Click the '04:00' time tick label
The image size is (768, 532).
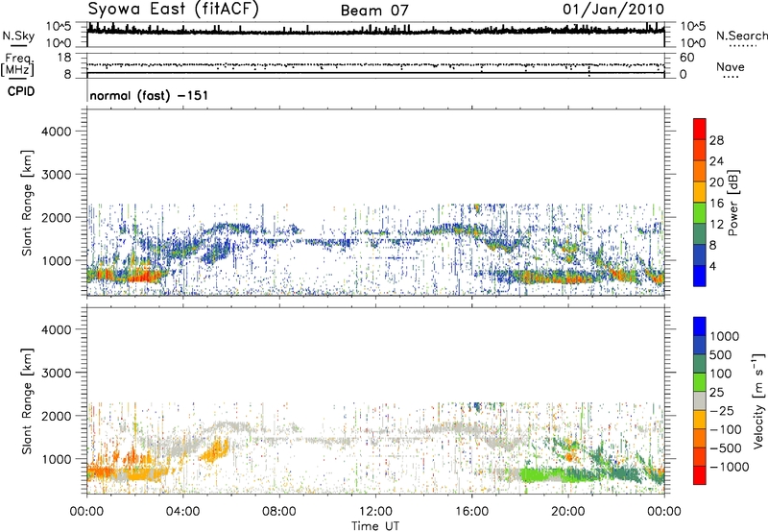(182, 512)
